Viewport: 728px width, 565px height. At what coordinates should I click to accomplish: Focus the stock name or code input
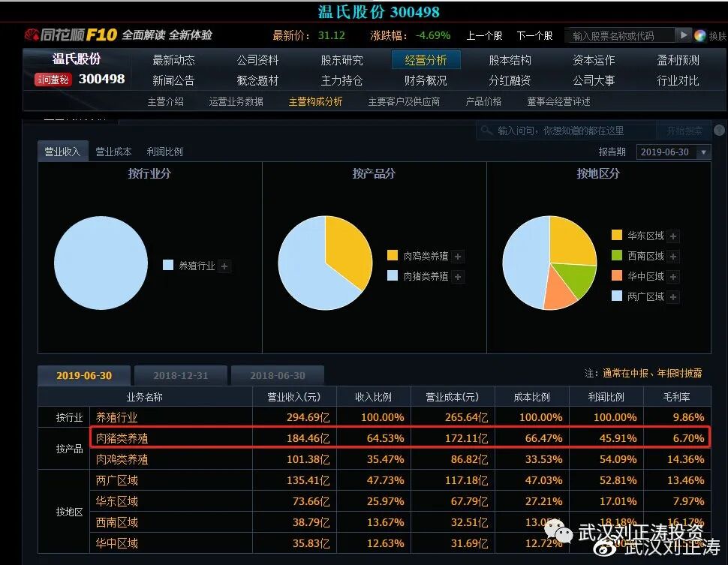[x=620, y=35]
